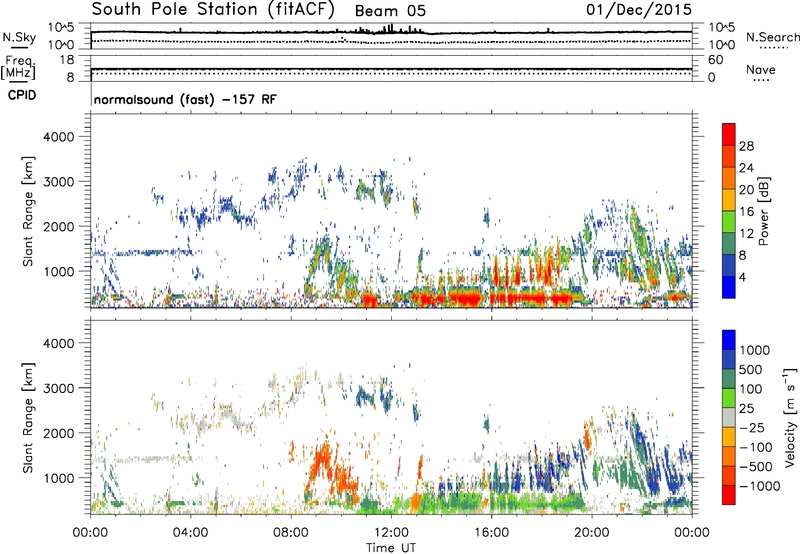Screen dimensions: 800x554
Task: Click the '60' Nave axis value
Action: click(x=715, y=60)
